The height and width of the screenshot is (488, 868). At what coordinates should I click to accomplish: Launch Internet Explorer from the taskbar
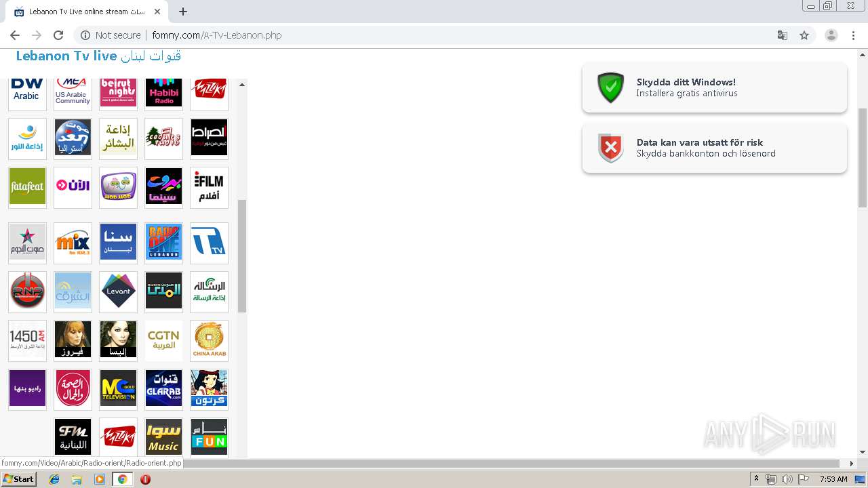(x=54, y=479)
